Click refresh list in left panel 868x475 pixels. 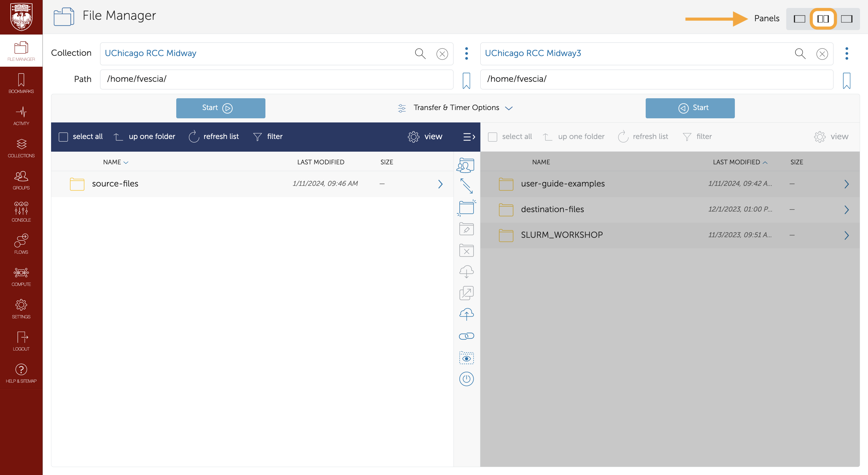coord(214,137)
